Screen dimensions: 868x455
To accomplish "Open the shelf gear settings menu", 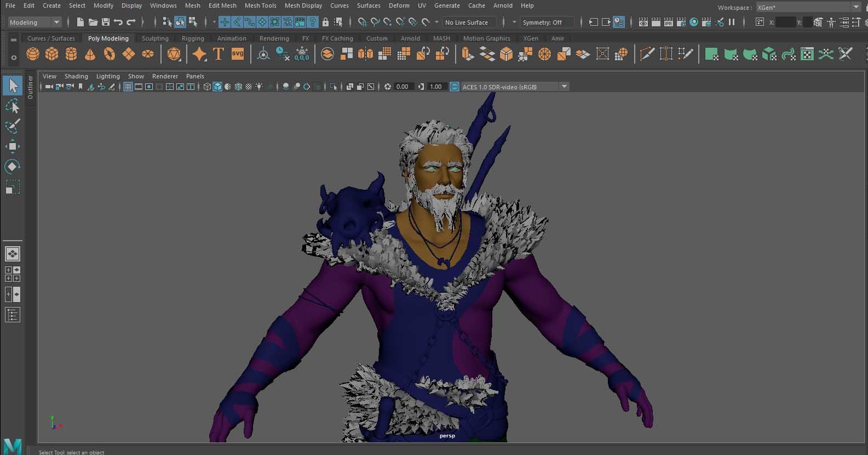I will click(x=13, y=56).
